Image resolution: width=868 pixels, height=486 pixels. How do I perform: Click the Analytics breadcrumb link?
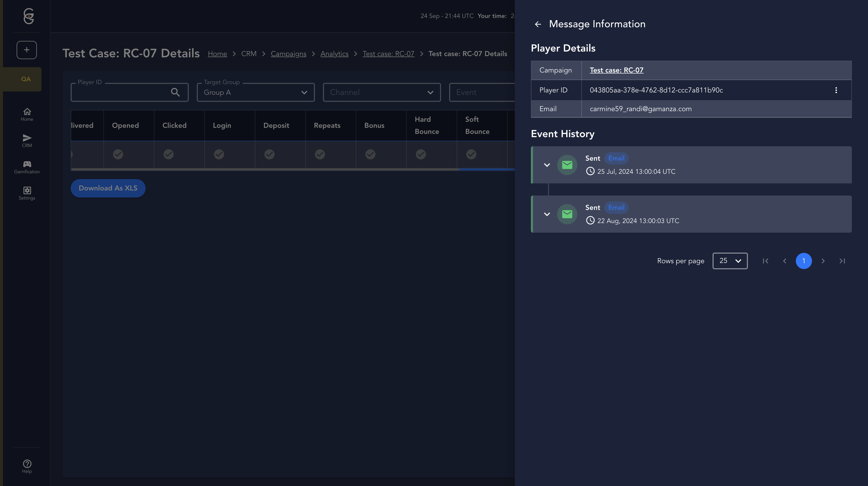(334, 54)
